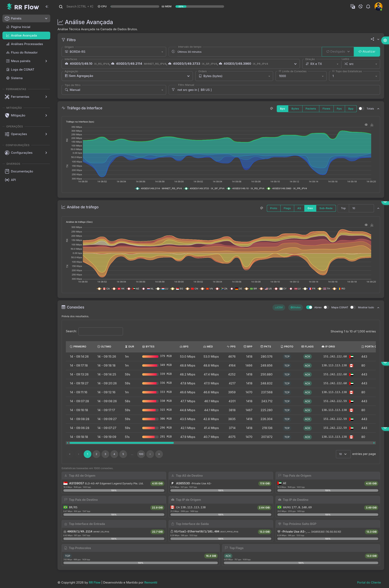Image resolution: width=389 pixels, height=588 pixels.
Task: Click the connections Search input field
Action: point(100,331)
